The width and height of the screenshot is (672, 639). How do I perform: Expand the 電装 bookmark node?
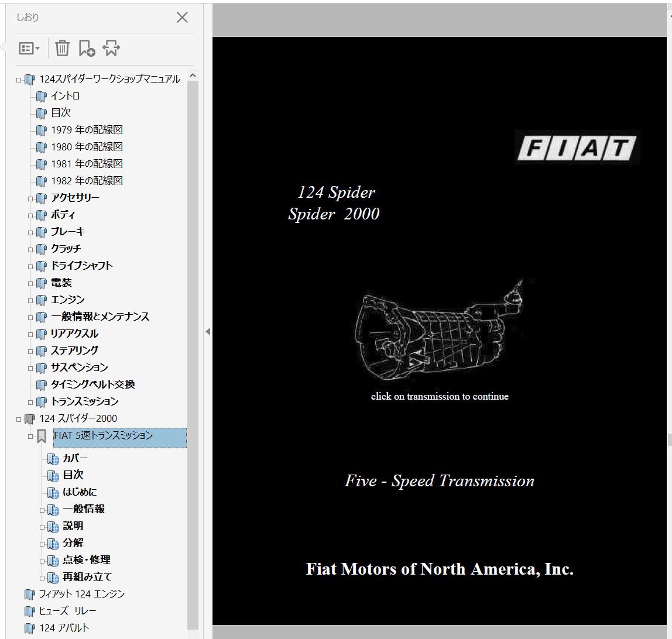30,283
